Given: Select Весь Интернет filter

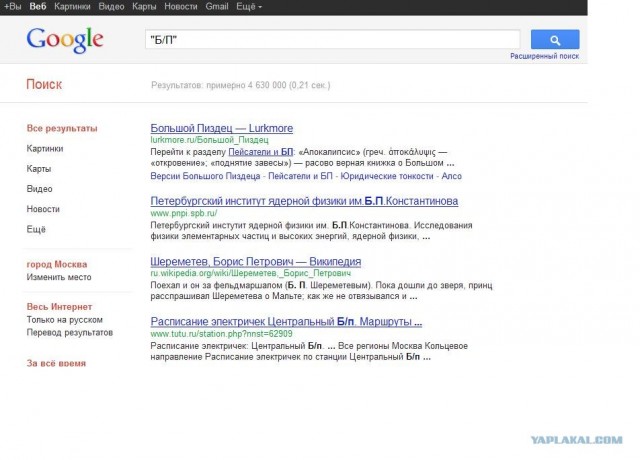Looking at the screenshot, I should [x=59, y=307].
